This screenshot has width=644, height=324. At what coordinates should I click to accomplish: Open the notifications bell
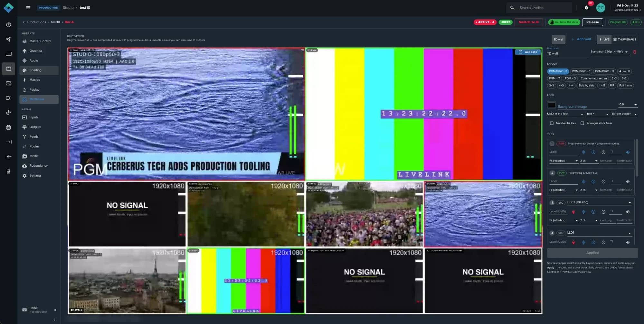[x=586, y=8]
